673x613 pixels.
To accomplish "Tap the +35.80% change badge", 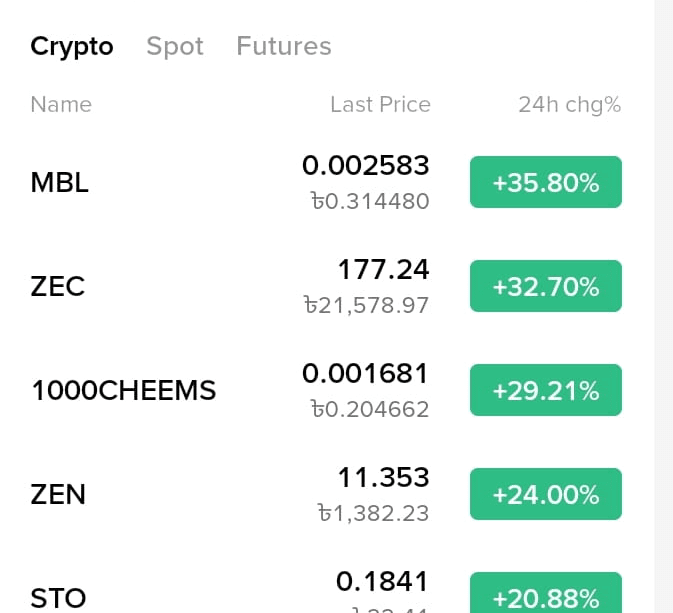I will tap(546, 182).
